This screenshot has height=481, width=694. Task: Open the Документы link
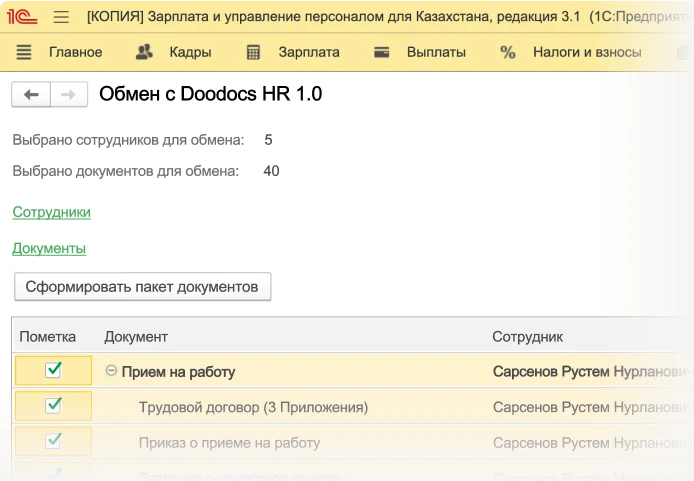tap(49, 249)
